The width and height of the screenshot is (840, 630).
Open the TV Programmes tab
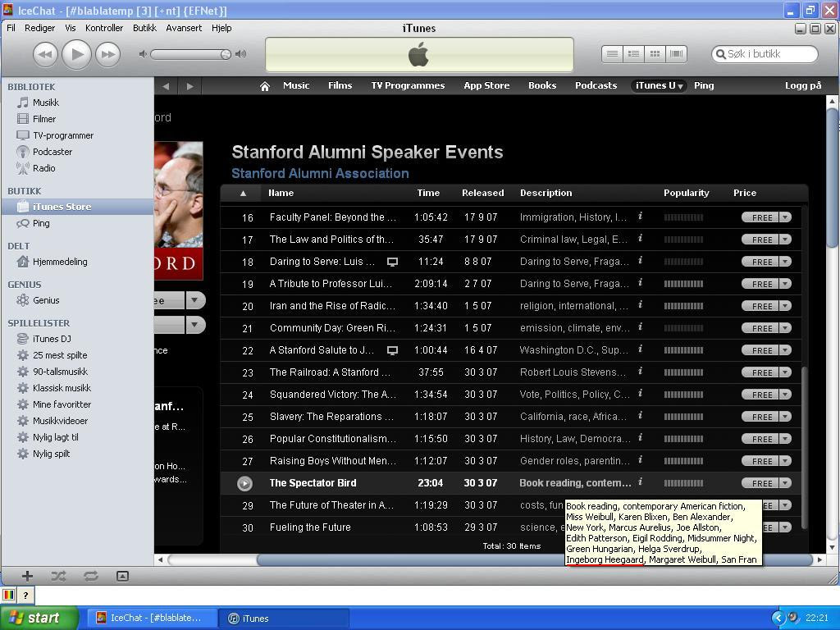pos(408,85)
